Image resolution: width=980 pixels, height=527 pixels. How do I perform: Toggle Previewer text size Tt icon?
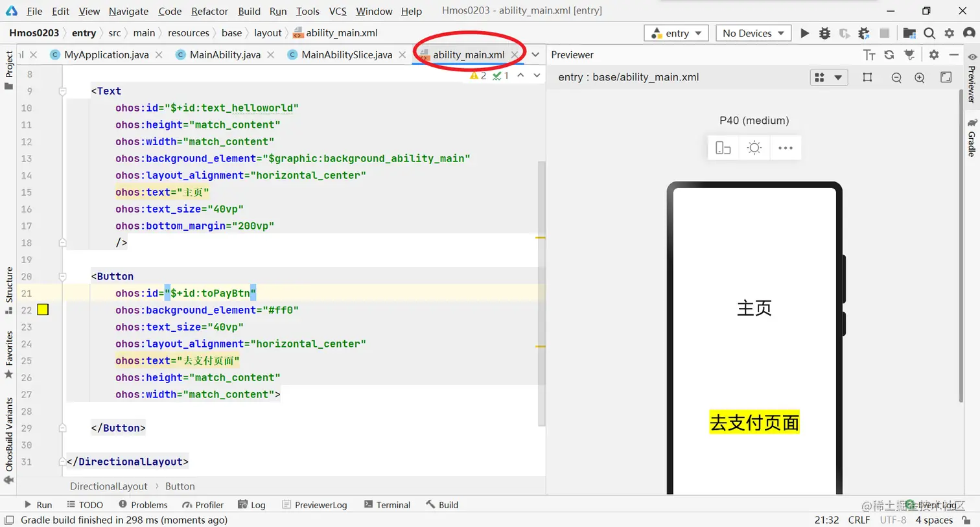869,55
